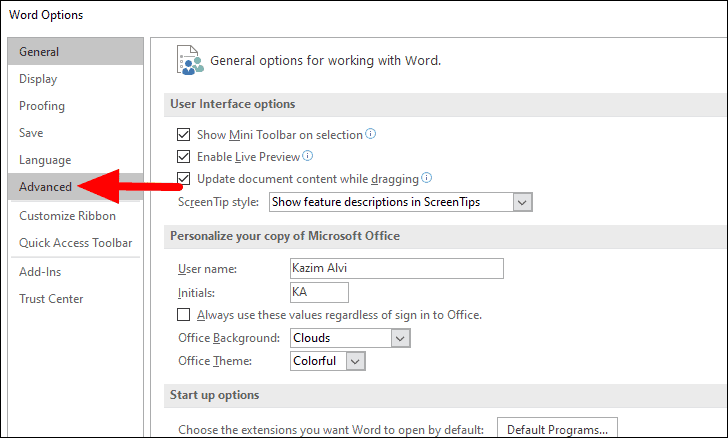Open the General options category
The image size is (728, 438).
76,52
